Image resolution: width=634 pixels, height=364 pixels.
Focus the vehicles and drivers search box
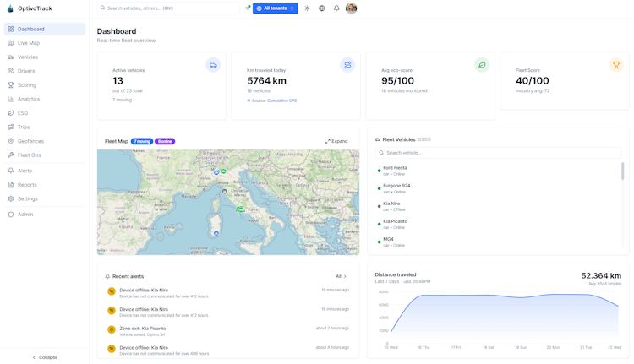click(168, 8)
